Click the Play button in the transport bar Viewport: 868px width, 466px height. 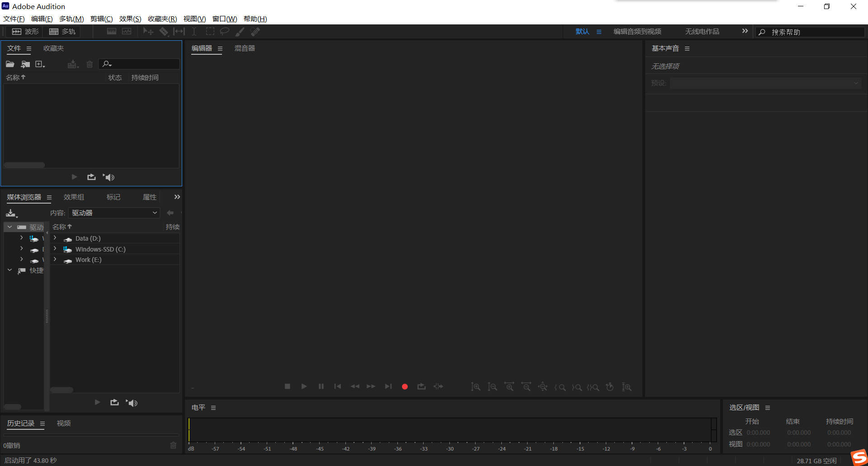point(304,386)
